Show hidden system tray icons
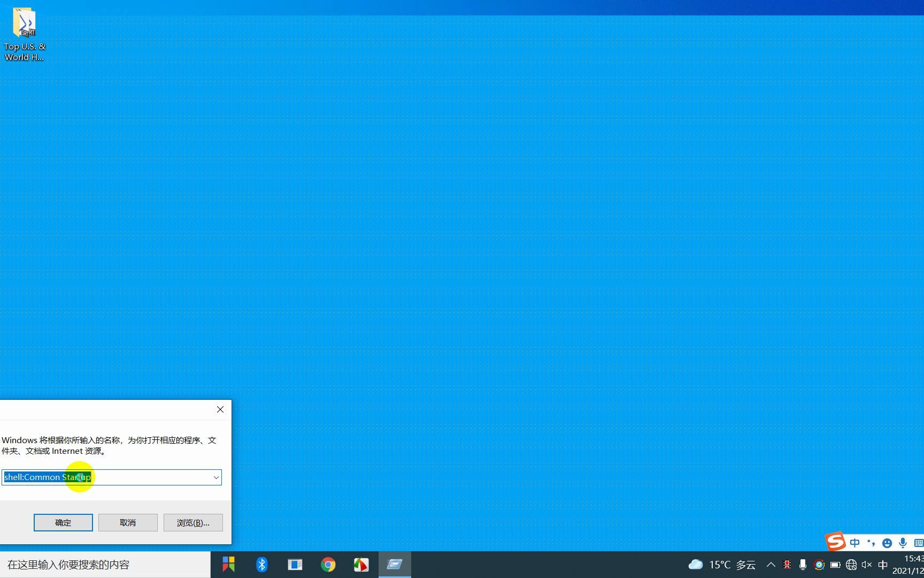This screenshot has width=924, height=578. (x=771, y=565)
